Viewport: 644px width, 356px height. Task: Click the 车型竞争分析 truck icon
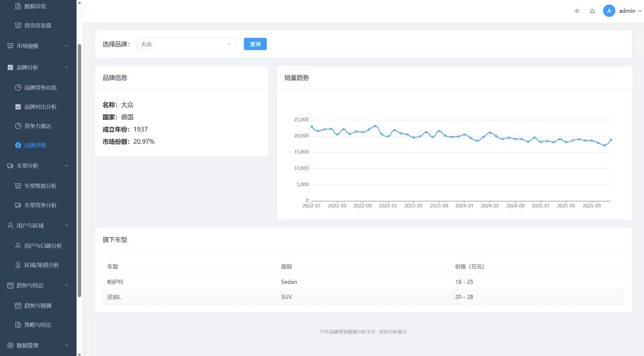coord(18,205)
